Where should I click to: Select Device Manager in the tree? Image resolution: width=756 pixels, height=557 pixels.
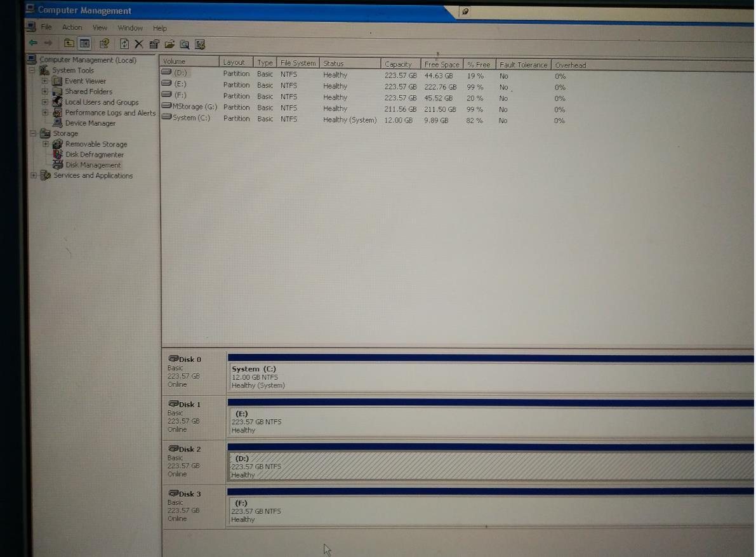pyautogui.click(x=90, y=123)
